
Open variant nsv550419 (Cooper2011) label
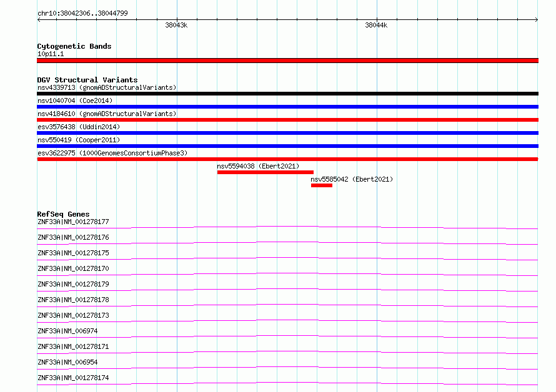[x=79, y=140]
